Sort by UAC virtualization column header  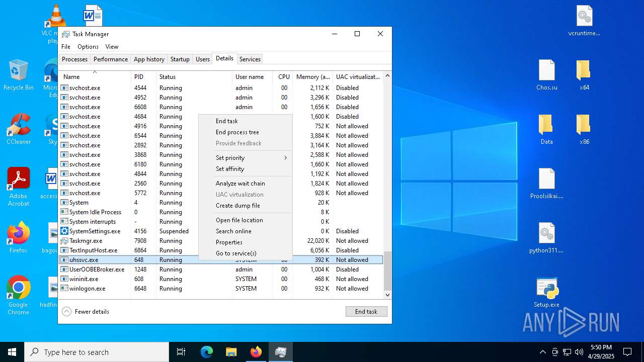pos(358,77)
